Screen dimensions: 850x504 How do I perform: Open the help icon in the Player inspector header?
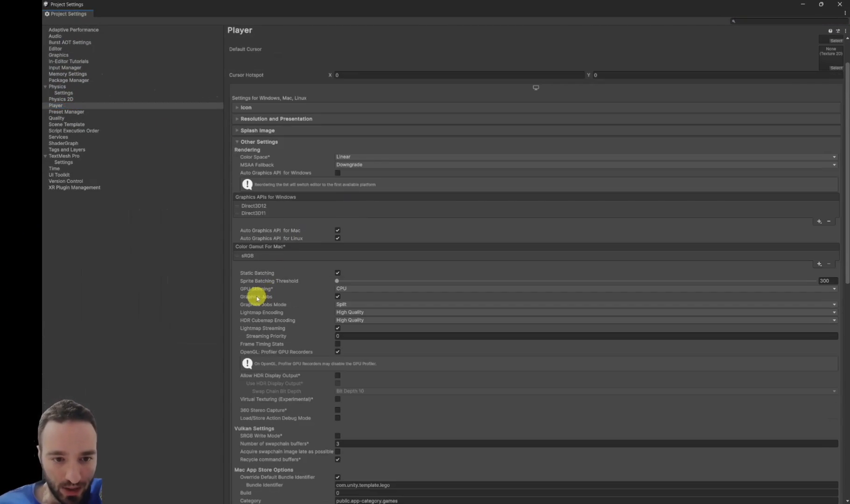tap(830, 31)
